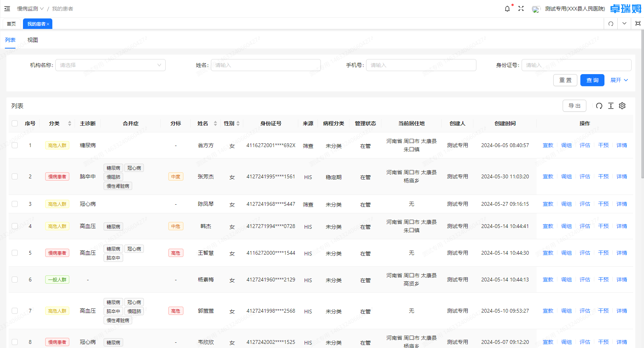The width and height of the screenshot is (644, 348).
Task: Open table column settings gear
Action: (x=622, y=106)
